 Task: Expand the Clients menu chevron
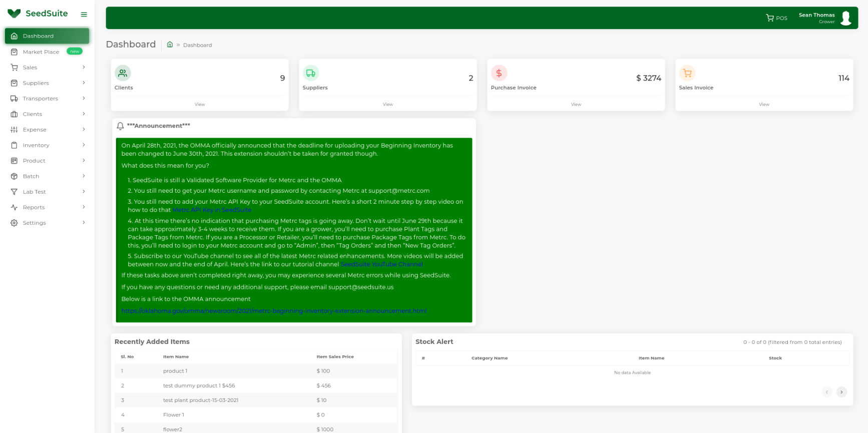[x=84, y=114]
